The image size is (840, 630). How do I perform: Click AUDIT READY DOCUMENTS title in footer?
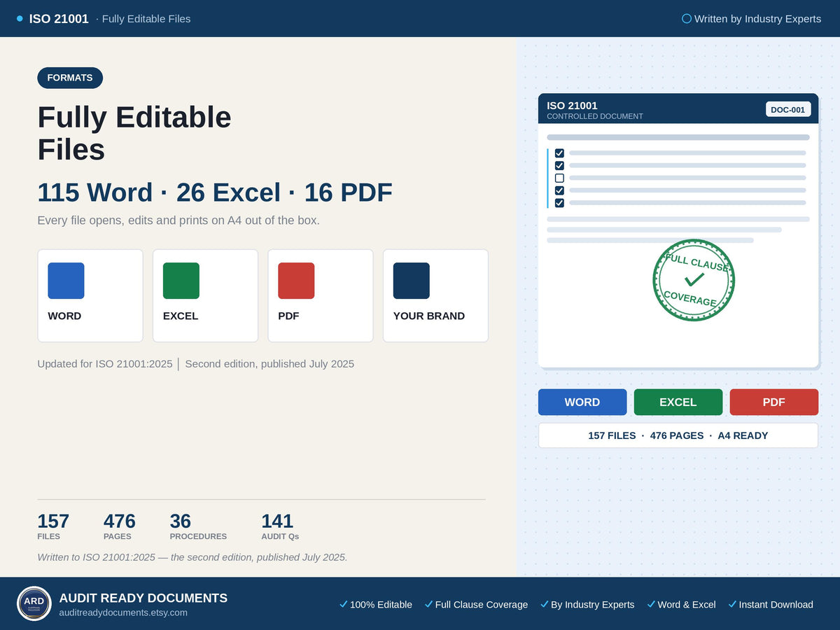[143, 598]
